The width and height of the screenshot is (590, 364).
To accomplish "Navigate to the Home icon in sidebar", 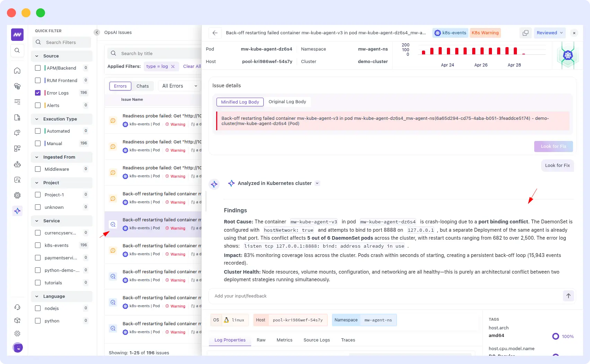I will coord(17,70).
